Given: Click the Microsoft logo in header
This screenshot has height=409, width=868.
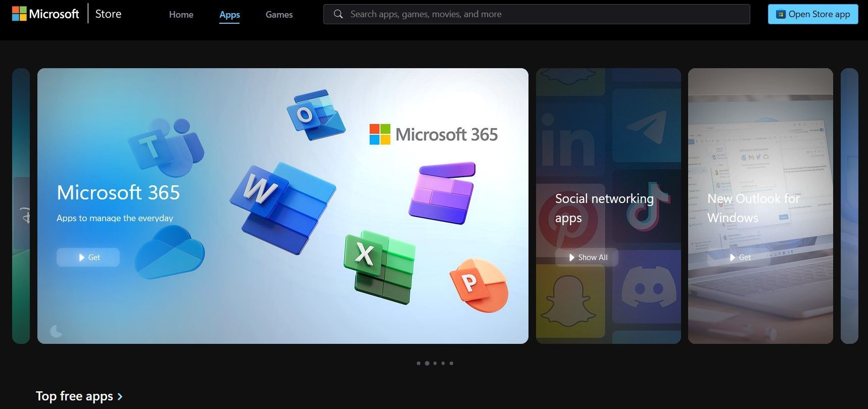Looking at the screenshot, I should 45,14.
